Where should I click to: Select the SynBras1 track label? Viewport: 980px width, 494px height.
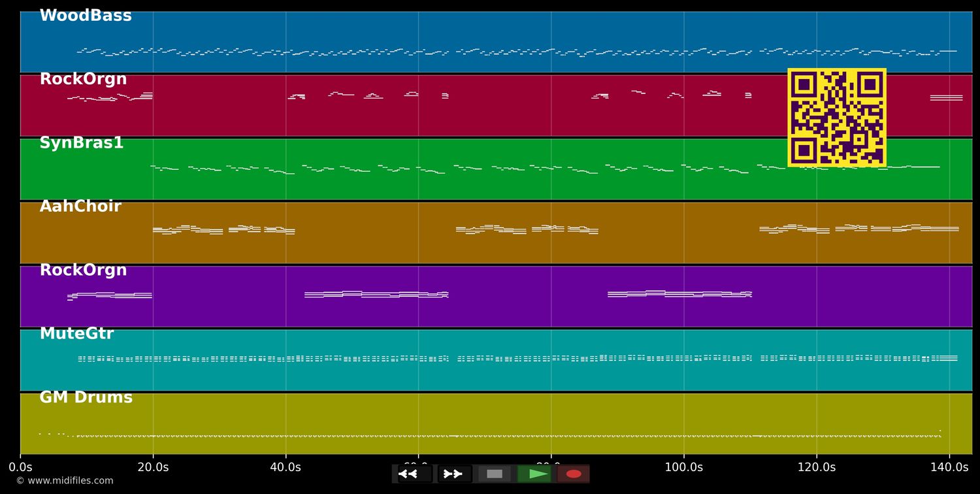82,143
